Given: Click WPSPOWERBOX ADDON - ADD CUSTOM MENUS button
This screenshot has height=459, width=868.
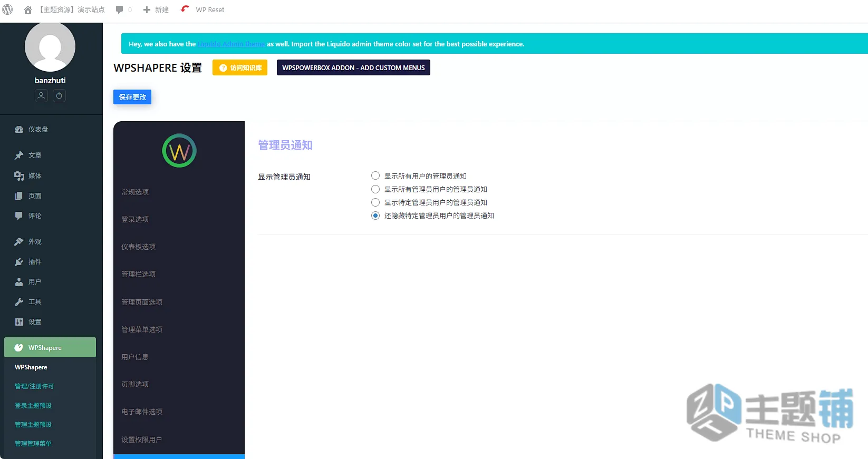Looking at the screenshot, I should tap(353, 67).
